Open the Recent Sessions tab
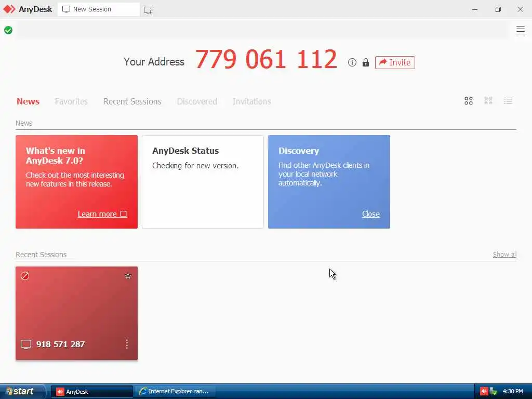The width and height of the screenshot is (532, 399). click(132, 101)
